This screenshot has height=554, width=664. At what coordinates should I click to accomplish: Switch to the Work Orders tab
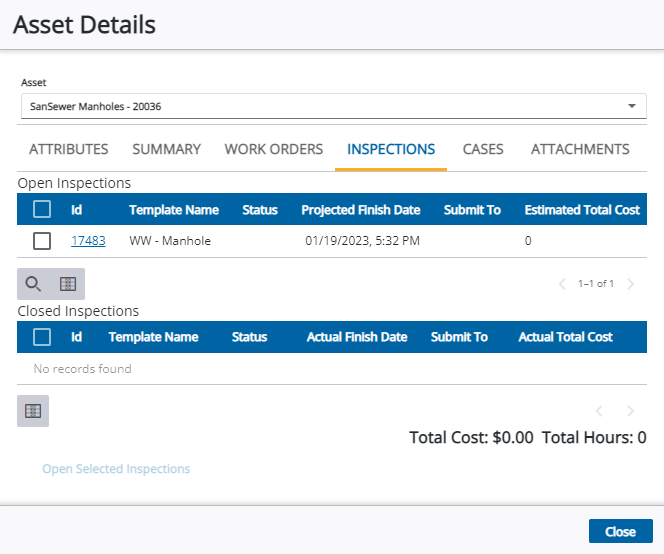[273, 149]
